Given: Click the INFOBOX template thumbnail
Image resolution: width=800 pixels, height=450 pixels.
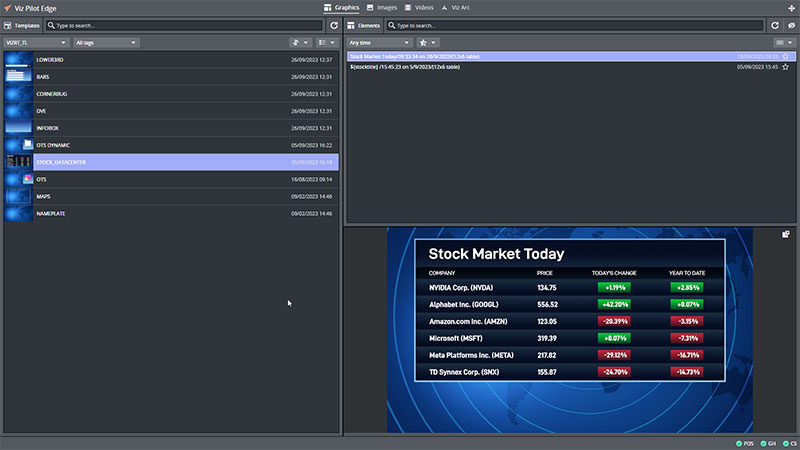Looking at the screenshot, I should pos(18,128).
